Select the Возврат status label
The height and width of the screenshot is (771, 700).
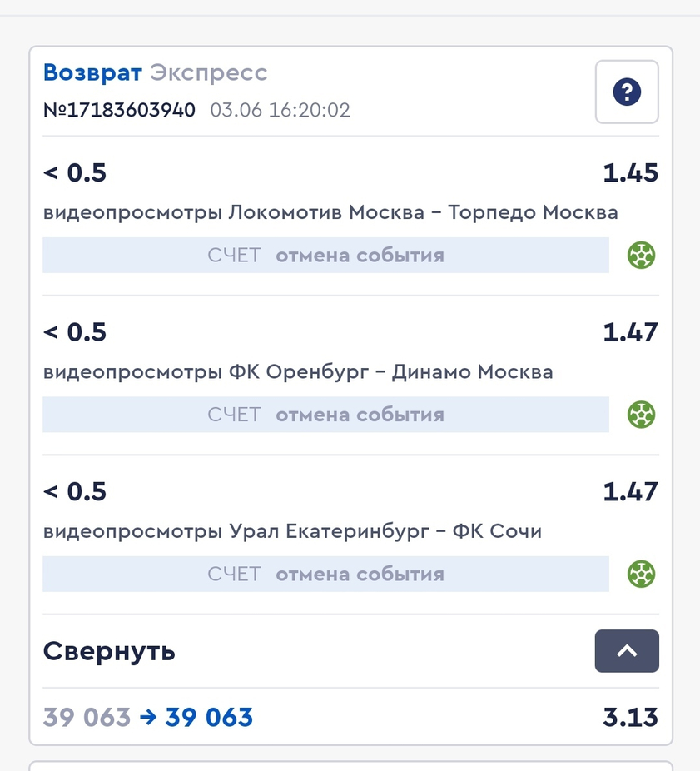pyautogui.click(x=92, y=72)
